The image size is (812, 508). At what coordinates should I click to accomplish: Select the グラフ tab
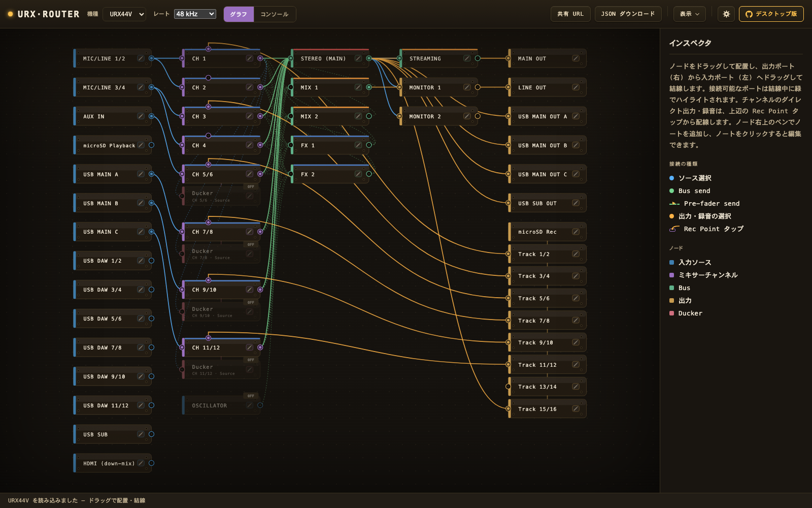click(239, 14)
